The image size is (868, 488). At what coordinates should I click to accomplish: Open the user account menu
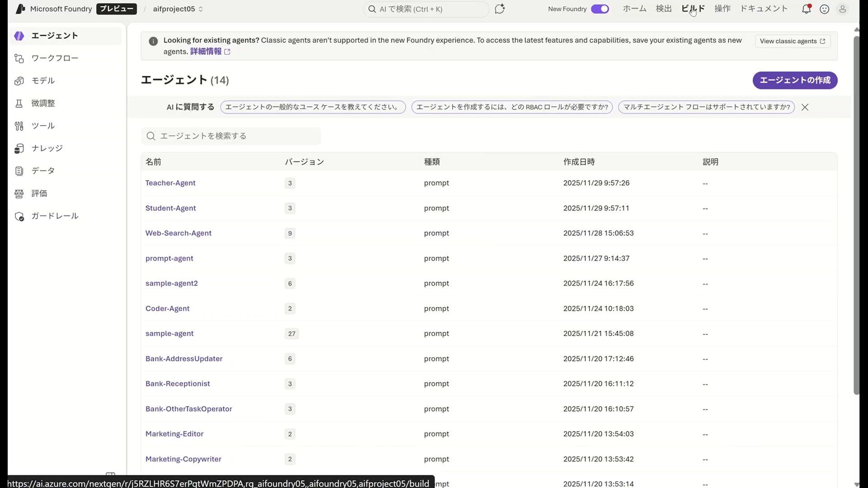tap(842, 9)
